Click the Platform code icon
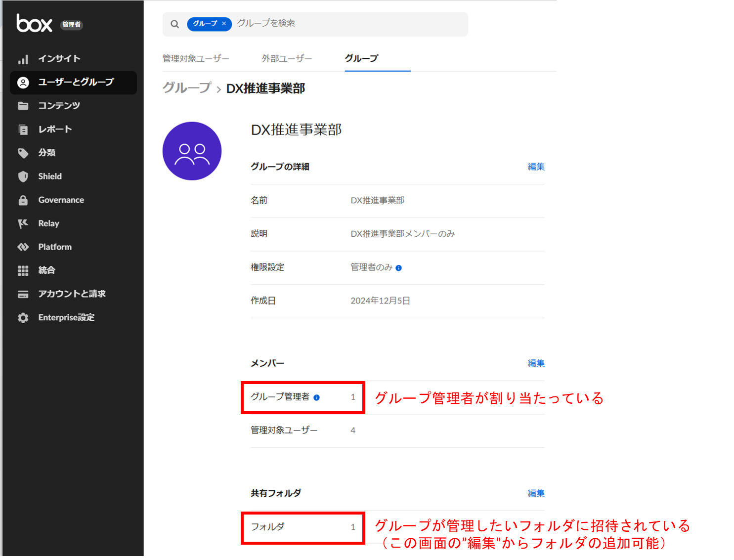This screenshot has height=560, width=734. (23, 247)
